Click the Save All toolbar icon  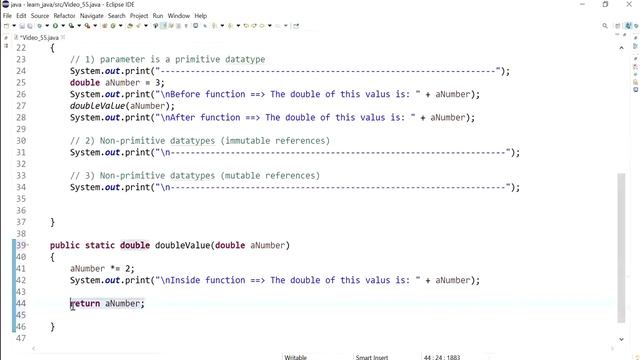(29, 26)
